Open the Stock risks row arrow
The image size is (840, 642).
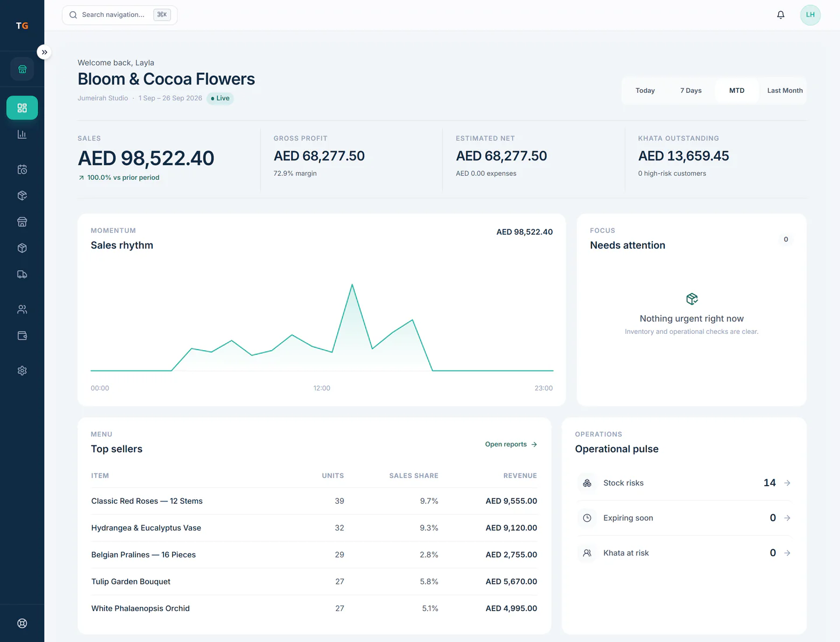pos(787,483)
